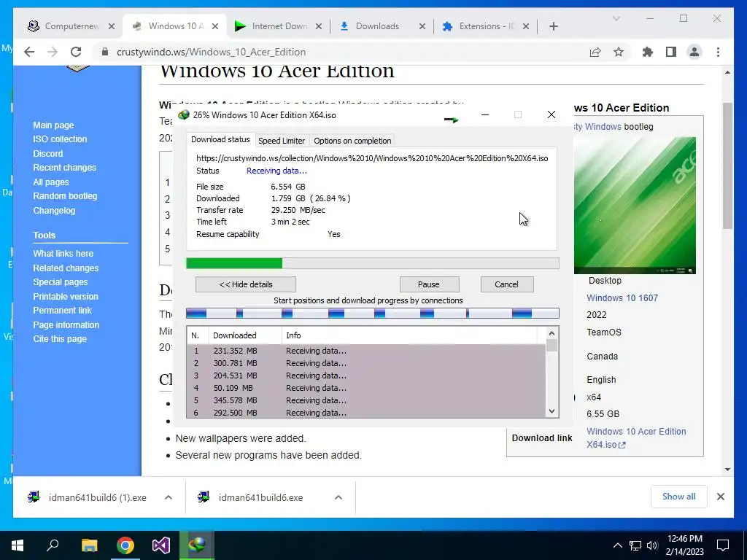Screen dimensions: 747x560
Task: Close the Downloads tab
Action: (422, 26)
